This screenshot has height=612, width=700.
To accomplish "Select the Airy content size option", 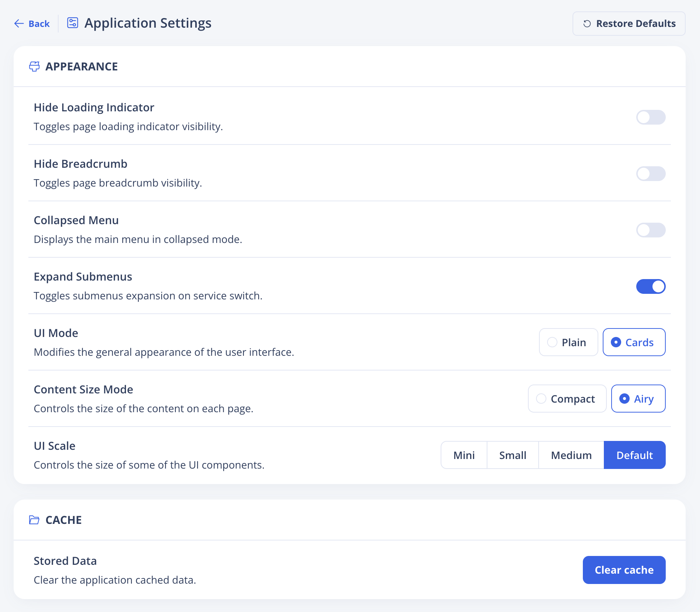I will point(638,399).
